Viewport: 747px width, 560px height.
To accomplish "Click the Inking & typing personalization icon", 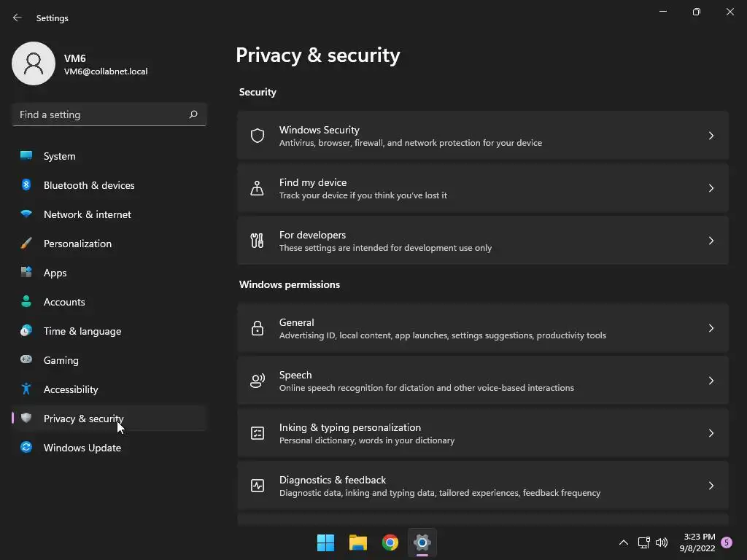I will click(x=258, y=433).
